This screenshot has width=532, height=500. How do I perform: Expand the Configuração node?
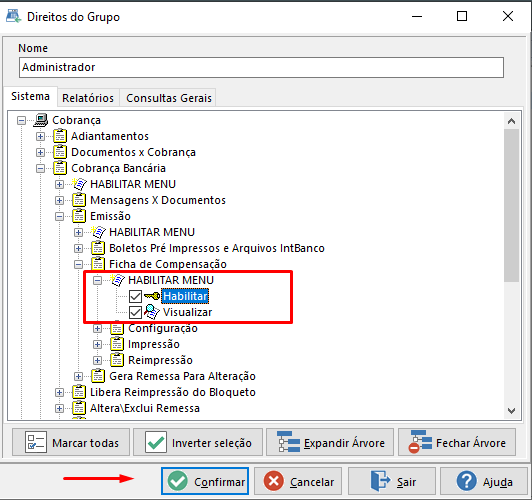(97, 328)
